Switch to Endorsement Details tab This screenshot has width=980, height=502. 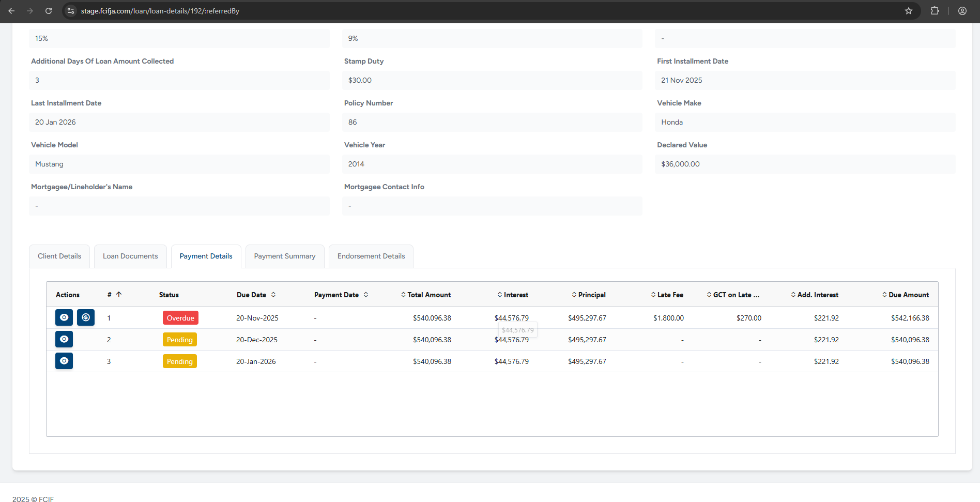pos(371,256)
